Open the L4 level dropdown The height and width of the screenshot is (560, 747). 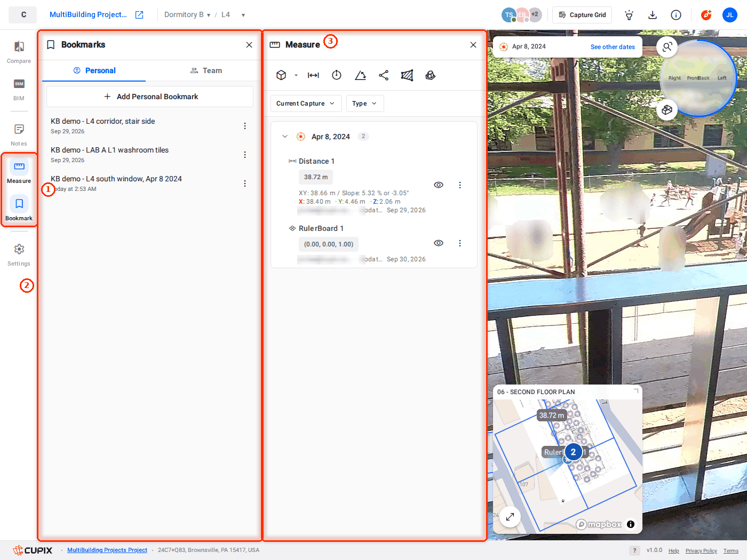pyautogui.click(x=233, y=15)
